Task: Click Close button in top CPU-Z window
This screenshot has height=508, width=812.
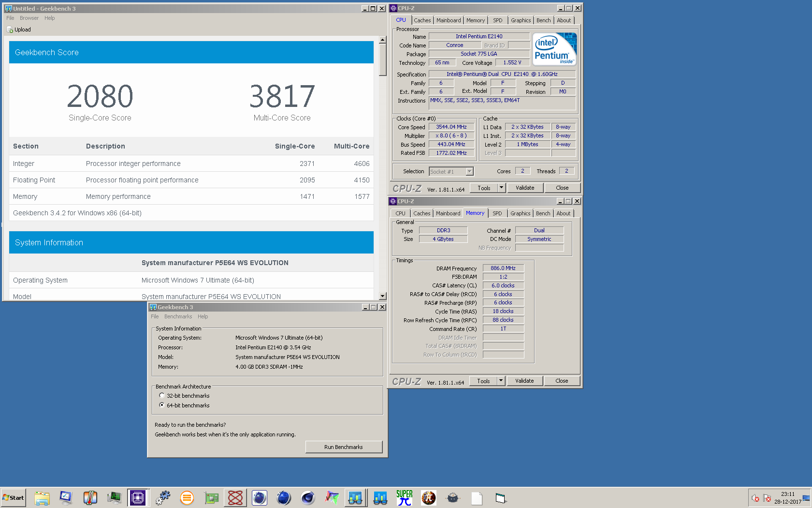Action: tap(562, 188)
